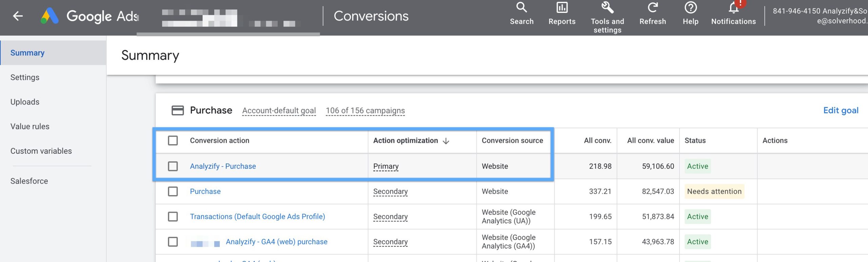Click Needs attention status badge
This screenshot has height=262, width=868.
click(714, 191)
